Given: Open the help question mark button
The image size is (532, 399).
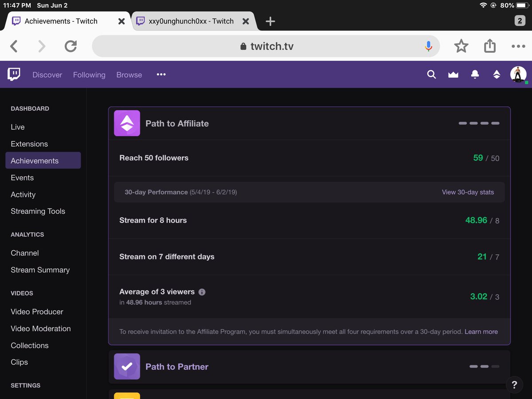Looking at the screenshot, I should coord(514,385).
